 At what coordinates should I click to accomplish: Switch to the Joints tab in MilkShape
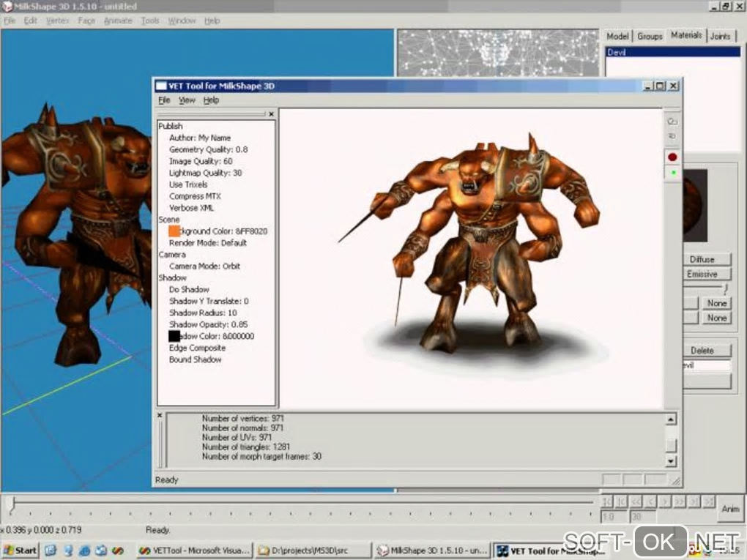pyautogui.click(x=721, y=36)
